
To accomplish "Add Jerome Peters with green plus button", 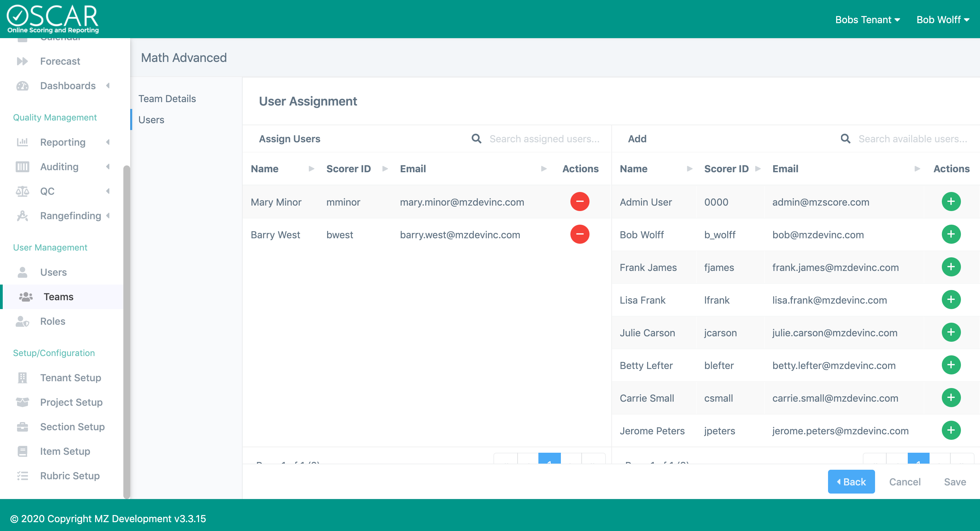I will tap(951, 430).
